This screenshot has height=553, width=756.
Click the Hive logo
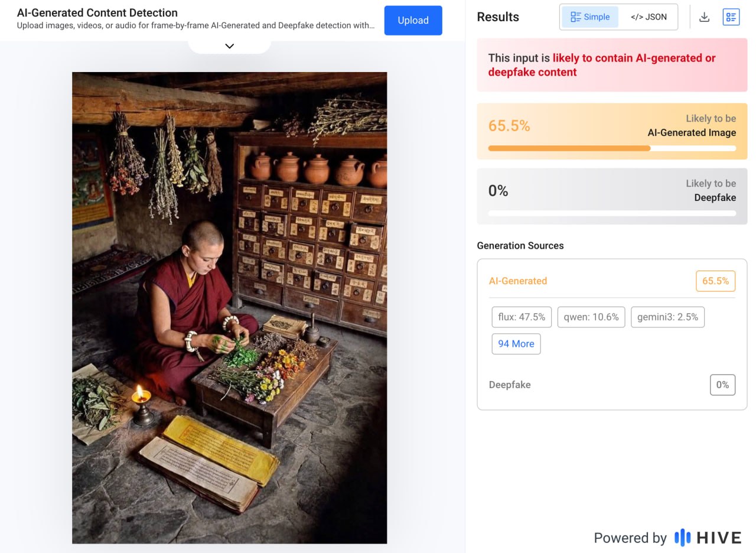[708, 538]
